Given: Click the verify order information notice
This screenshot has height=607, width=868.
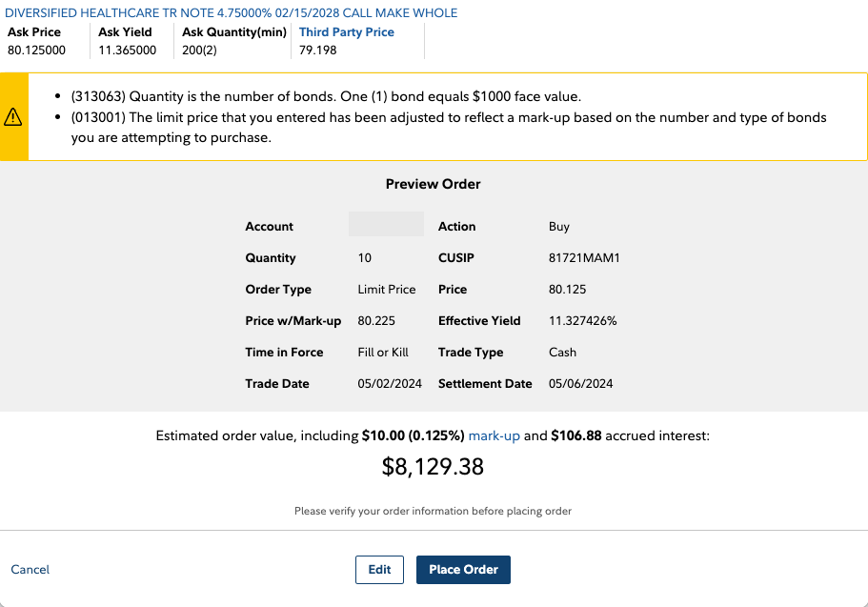Looking at the screenshot, I should point(433,511).
